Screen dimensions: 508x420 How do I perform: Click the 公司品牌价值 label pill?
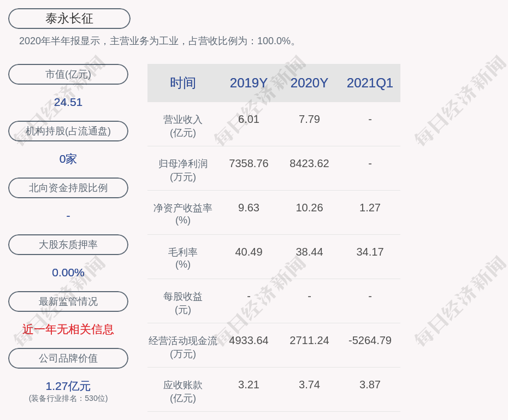point(68,358)
